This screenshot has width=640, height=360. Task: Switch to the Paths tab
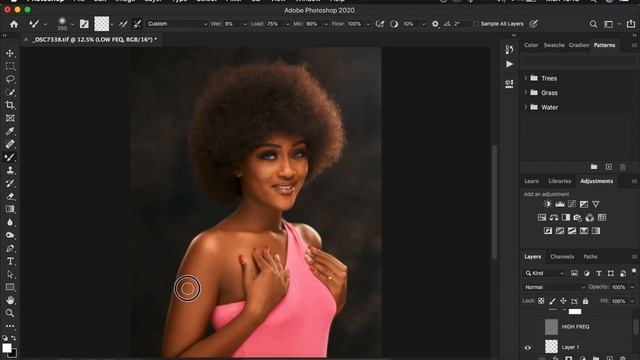point(590,257)
